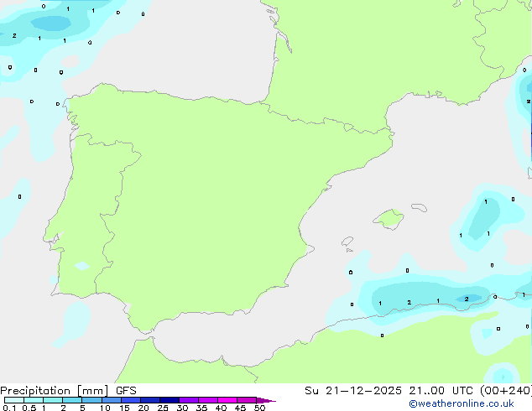Image resolution: width=532 pixels, height=411 pixels.
Task: Click the '(00+240)' forecast offset text
Action: pyautogui.click(x=506, y=391)
